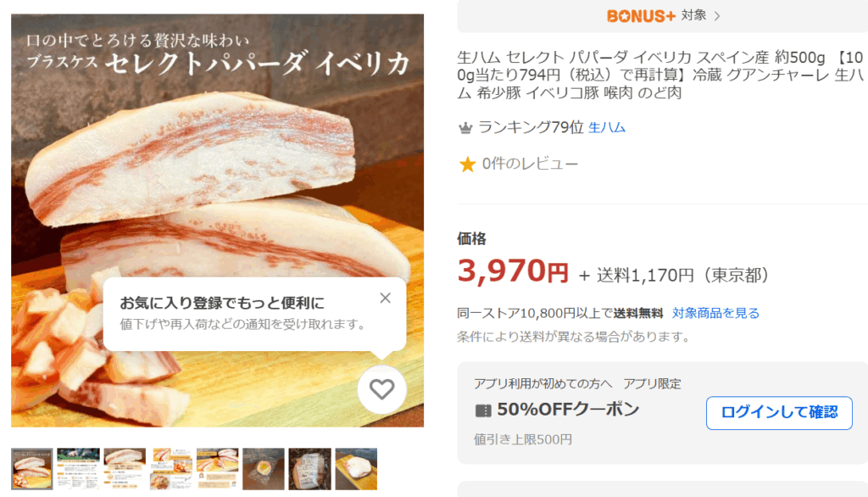Screen dimensions: 868x497
Task: Click the crown ranking icon
Action: click(x=465, y=128)
